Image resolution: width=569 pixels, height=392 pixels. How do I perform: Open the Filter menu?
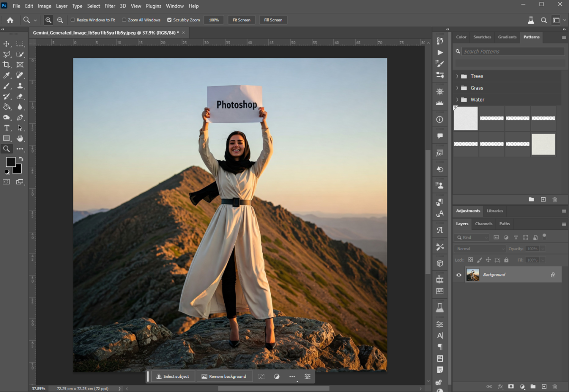point(110,6)
